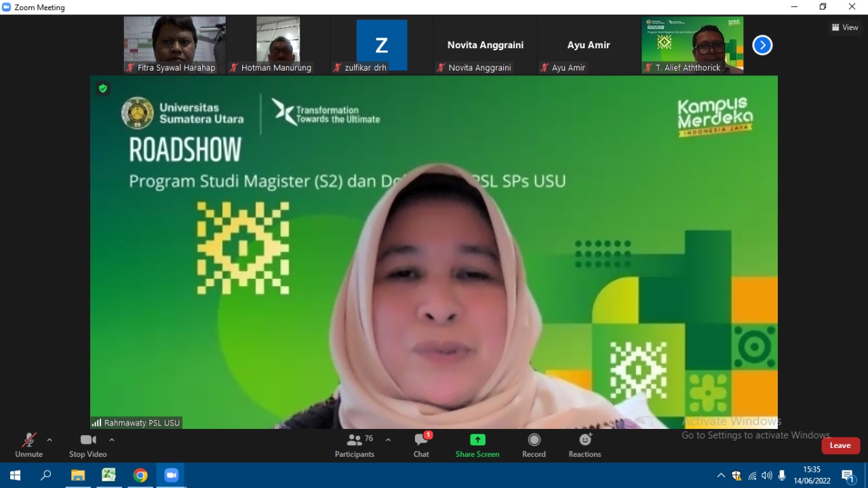Click signal strength icon beside Rahmawaty name
The width and height of the screenshot is (868, 488).
(97, 423)
